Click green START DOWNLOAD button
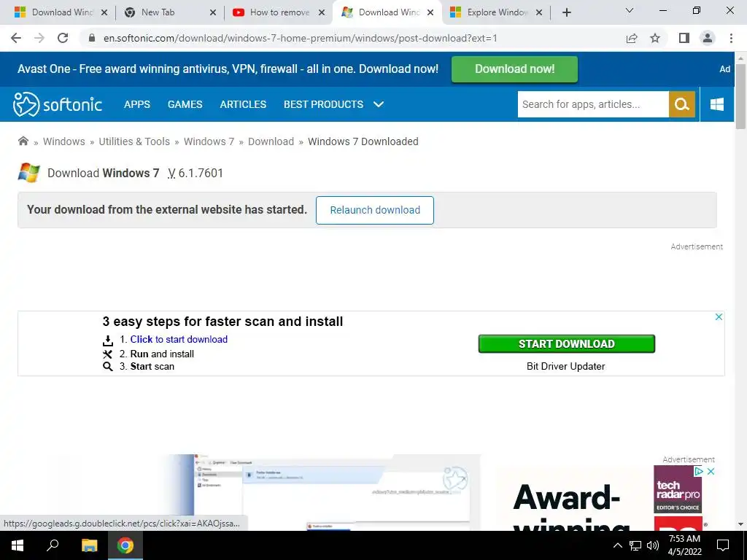The width and height of the screenshot is (747, 560). click(x=566, y=344)
